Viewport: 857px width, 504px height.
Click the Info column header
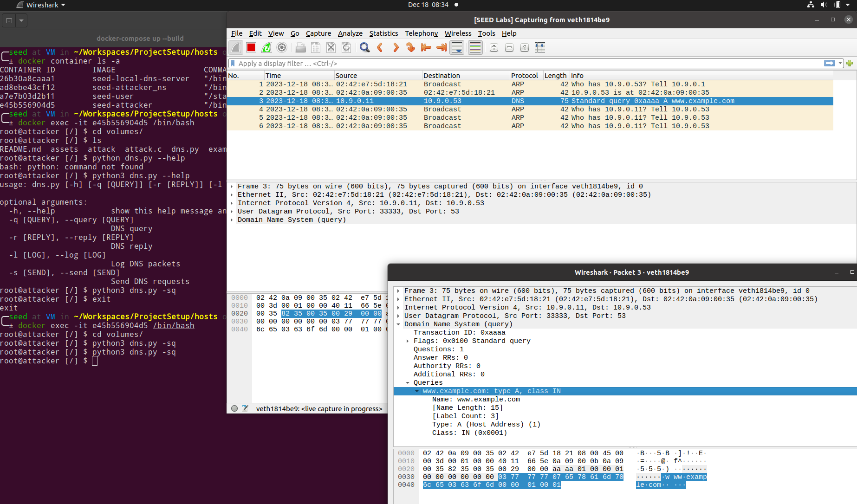coord(701,75)
